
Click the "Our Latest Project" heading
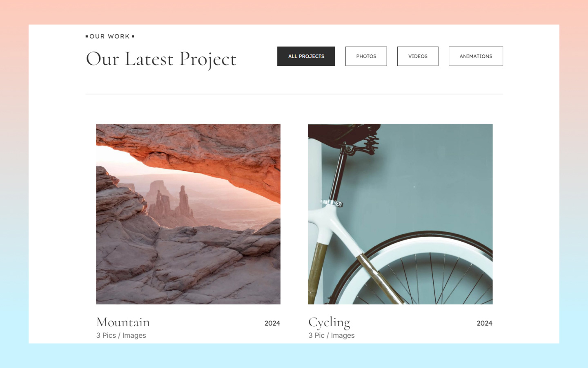pyautogui.click(x=161, y=59)
